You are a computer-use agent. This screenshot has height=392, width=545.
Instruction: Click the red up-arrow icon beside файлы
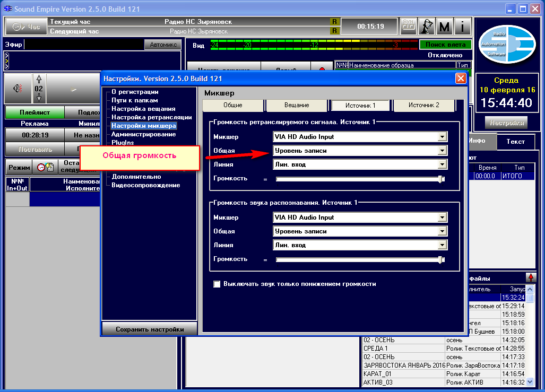point(531,277)
